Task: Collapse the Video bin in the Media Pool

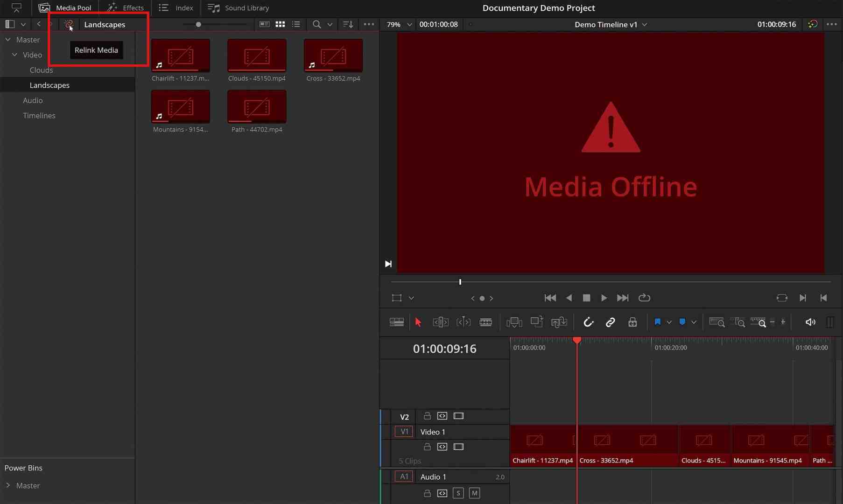Action: [x=14, y=55]
